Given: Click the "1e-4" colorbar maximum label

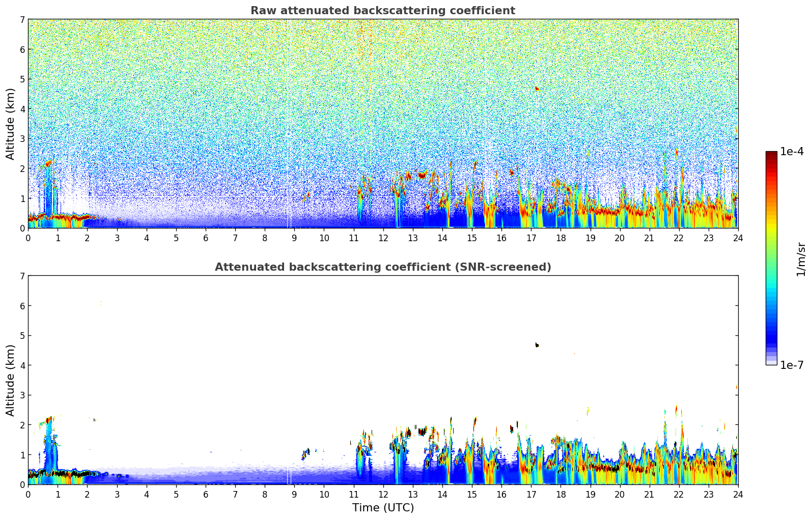Looking at the screenshot, I should [x=792, y=152].
